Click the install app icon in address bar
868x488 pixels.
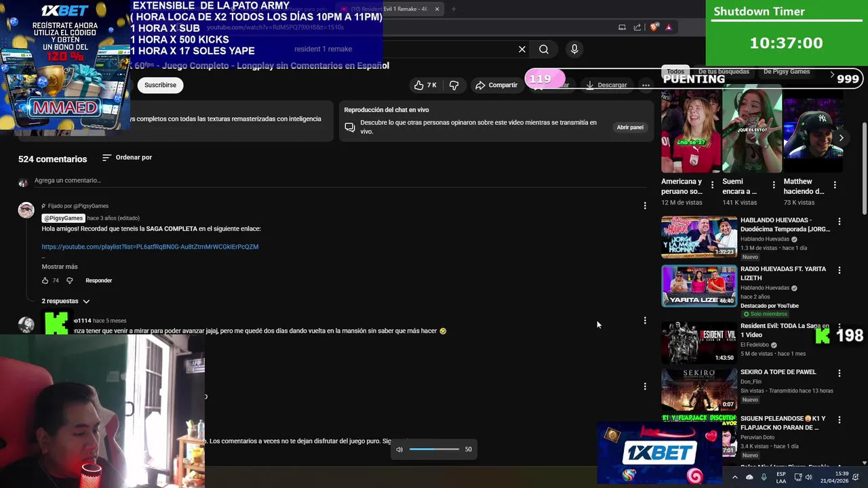[622, 27]
